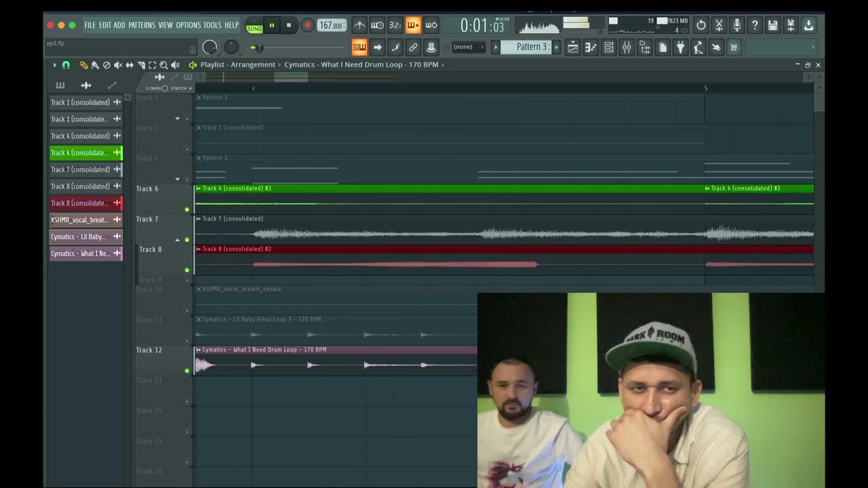Open the Mixer icon
The width and height of the screenshot is (868, 488).
[x=627, y=47]
